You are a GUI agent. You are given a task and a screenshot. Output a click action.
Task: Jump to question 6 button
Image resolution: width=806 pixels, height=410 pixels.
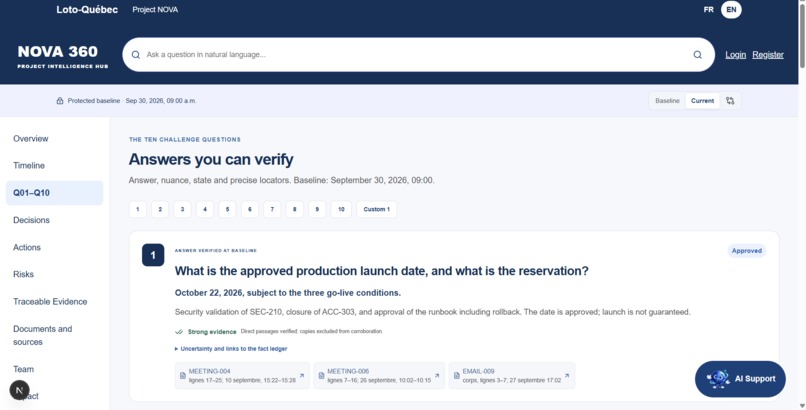(250, 209)
